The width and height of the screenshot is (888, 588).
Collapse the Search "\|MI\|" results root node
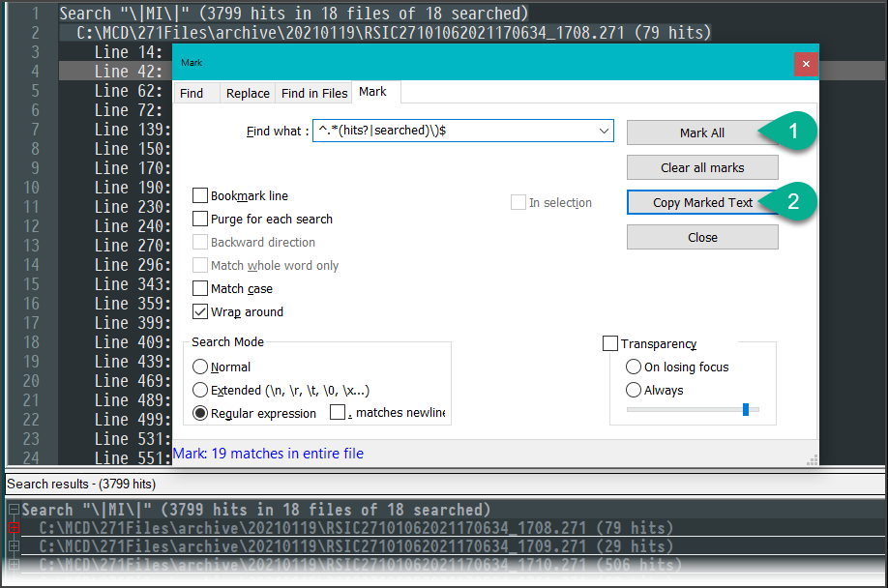[x=14, y=510]
